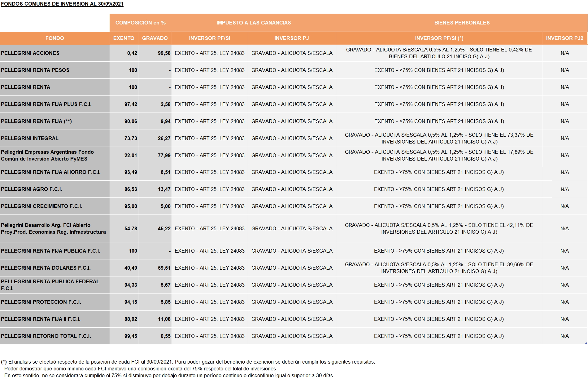
Task: Click the 'INVERSOR PJ2' column header
Action: tap(564, 38)
